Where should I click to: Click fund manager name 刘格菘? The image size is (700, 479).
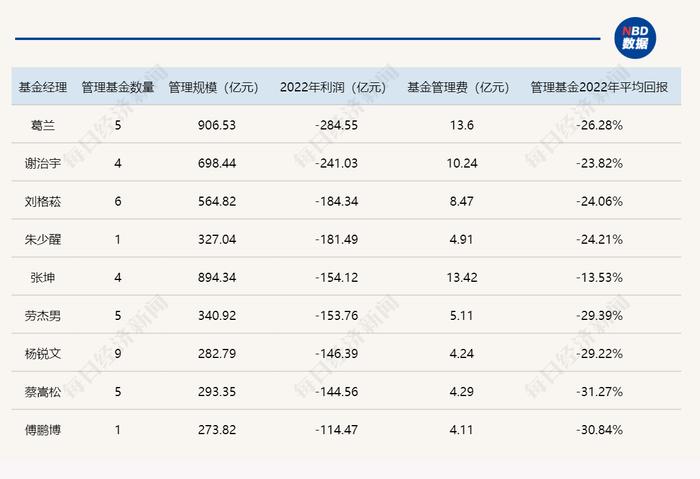(43, 201)
